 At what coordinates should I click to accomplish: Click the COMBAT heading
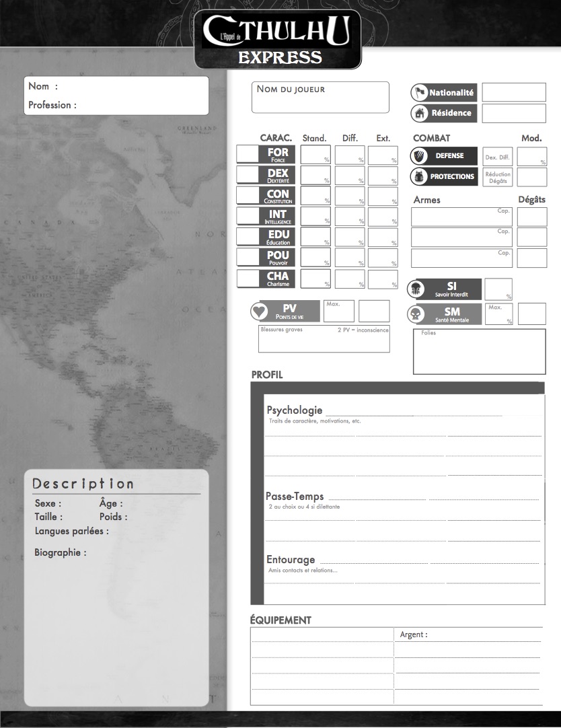pos(432,138)
